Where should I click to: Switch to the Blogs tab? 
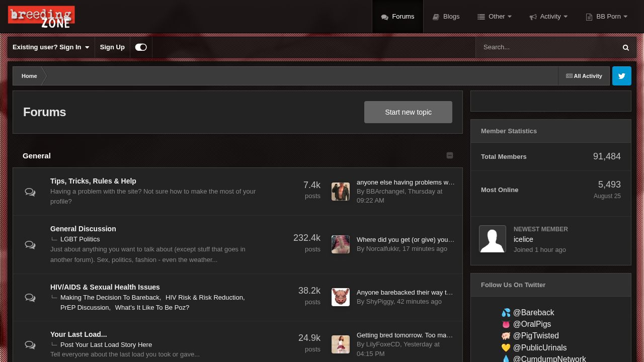coord(446,17)
